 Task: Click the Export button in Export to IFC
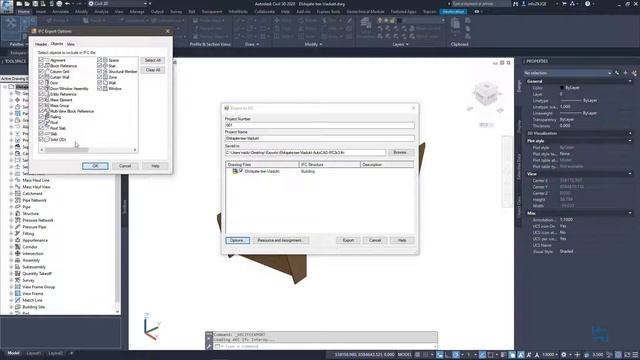pyautogui.click(x=348, y=240)
